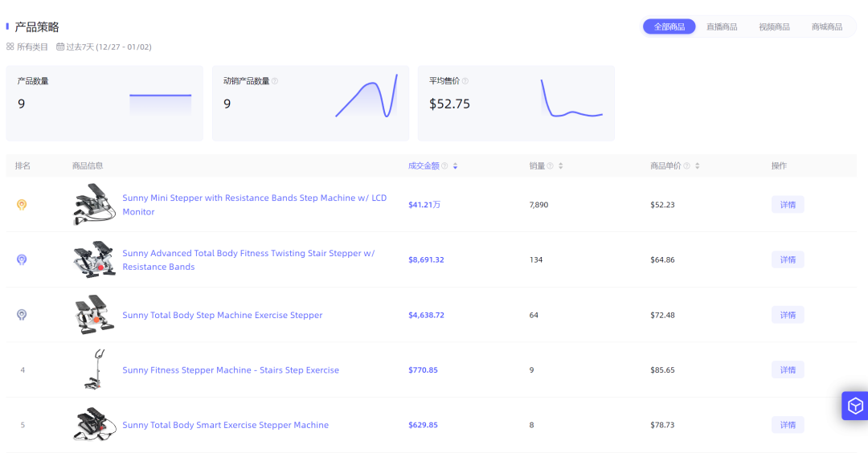The width and height of the screenshot is (868, 453).
Task: Click the 平均售价 trend chart
Action: click(x=571, y=100)
